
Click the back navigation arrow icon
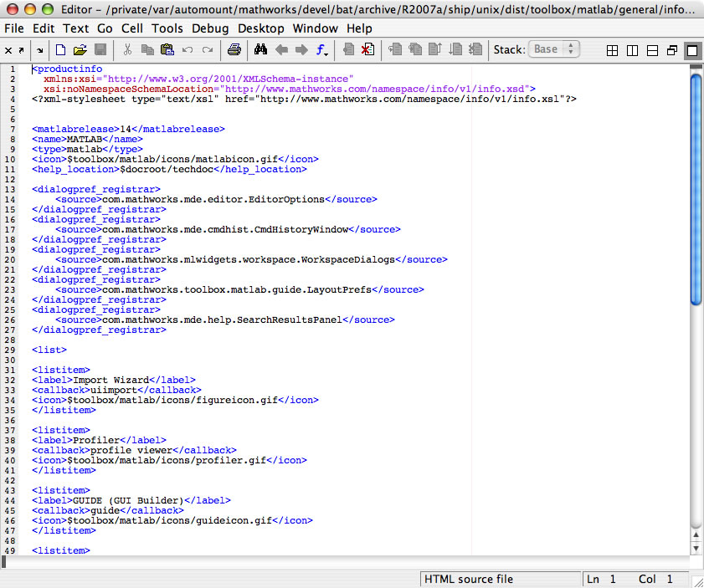pos(281,50)
